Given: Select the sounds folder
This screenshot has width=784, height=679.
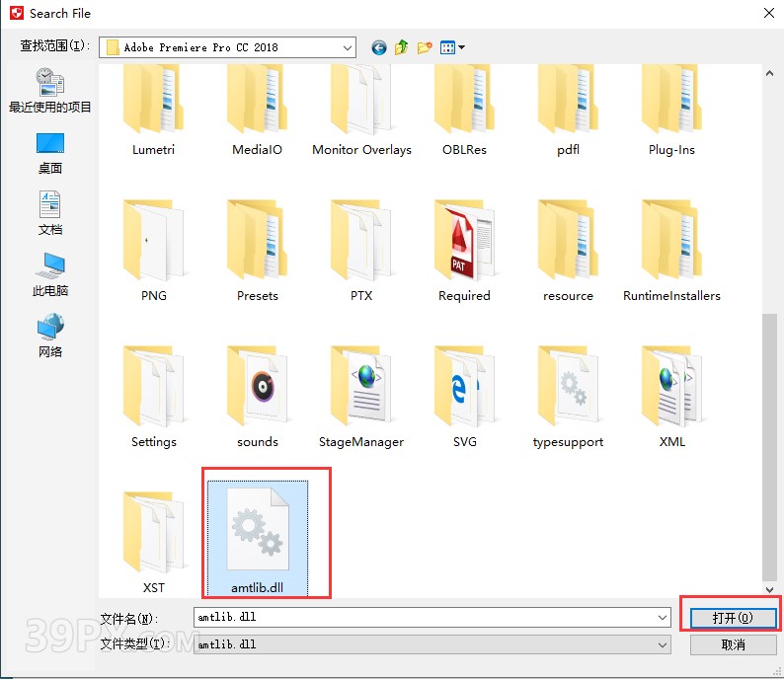Looking at the screenshot, I should [257, 397].
